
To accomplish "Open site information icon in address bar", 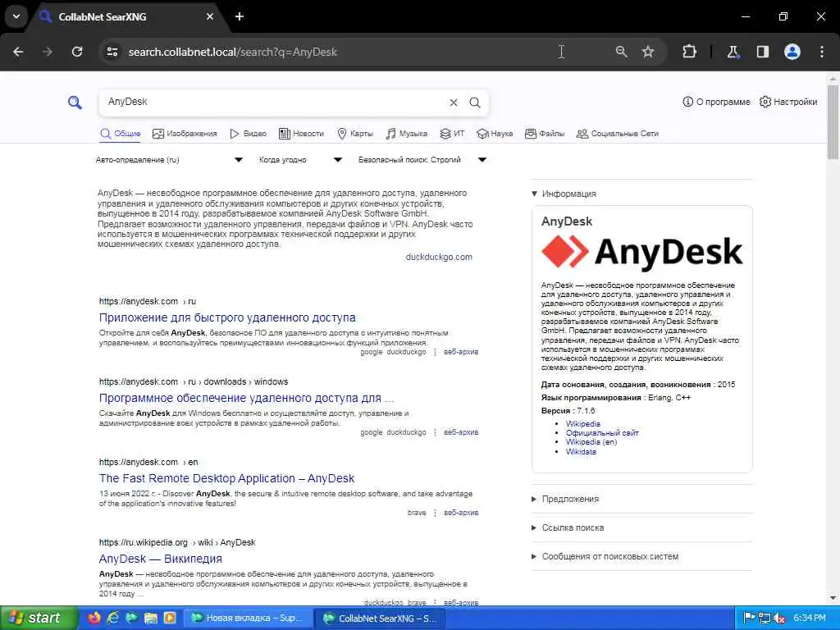I will pos(112,52).
